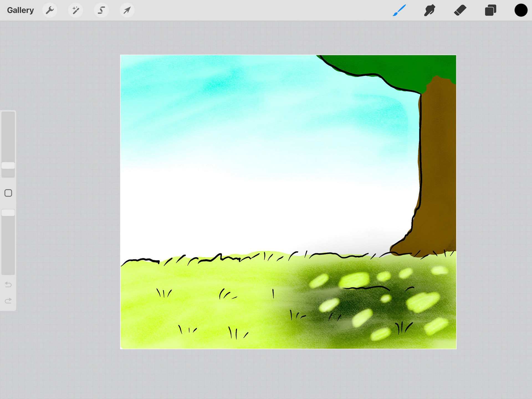The width and height of the screenshot is (532, 399).
Task: Activate the Selection S-shaped tool
Action: tap(101, 11)
